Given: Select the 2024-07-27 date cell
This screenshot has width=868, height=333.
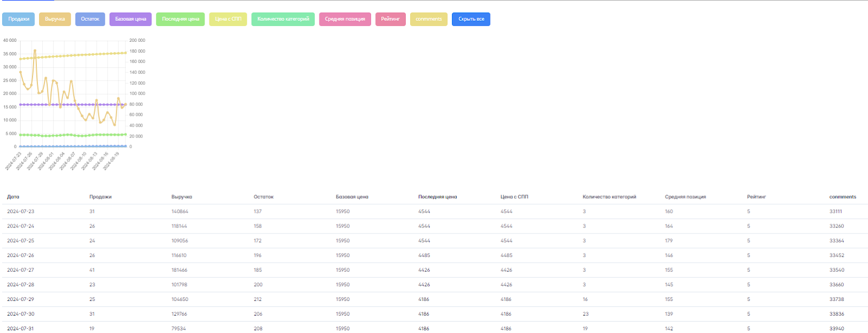Looking at the screenshot, I should (21, 270).
